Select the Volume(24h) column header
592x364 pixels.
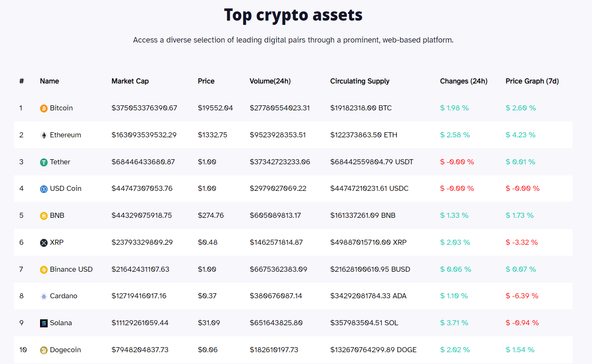point(270,81)
